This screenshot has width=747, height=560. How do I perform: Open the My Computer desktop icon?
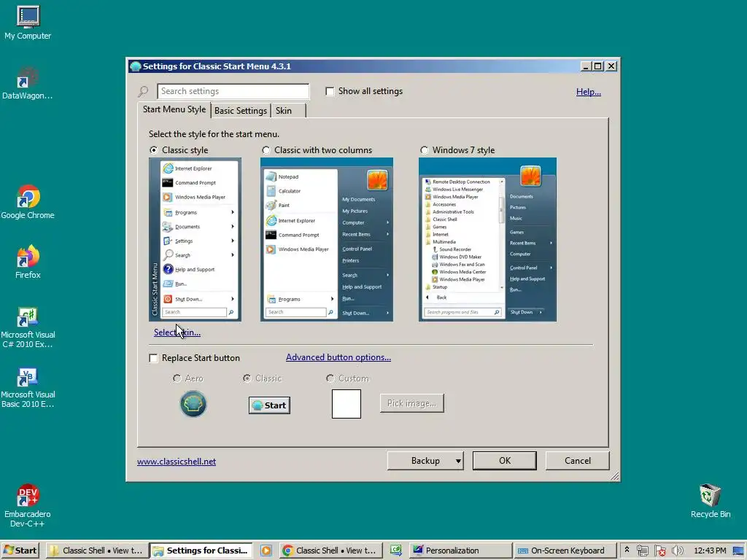click(28, 23)
